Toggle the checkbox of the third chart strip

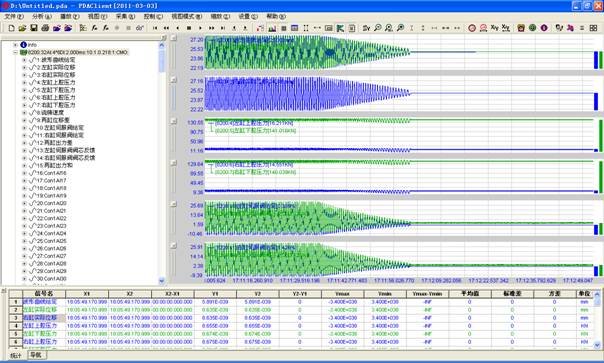tap(174, 121)
